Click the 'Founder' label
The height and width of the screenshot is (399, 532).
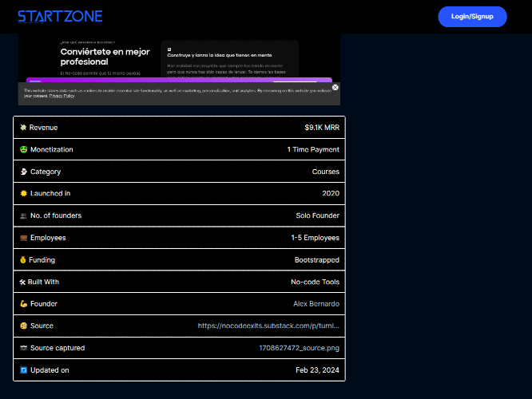[44, 304]
